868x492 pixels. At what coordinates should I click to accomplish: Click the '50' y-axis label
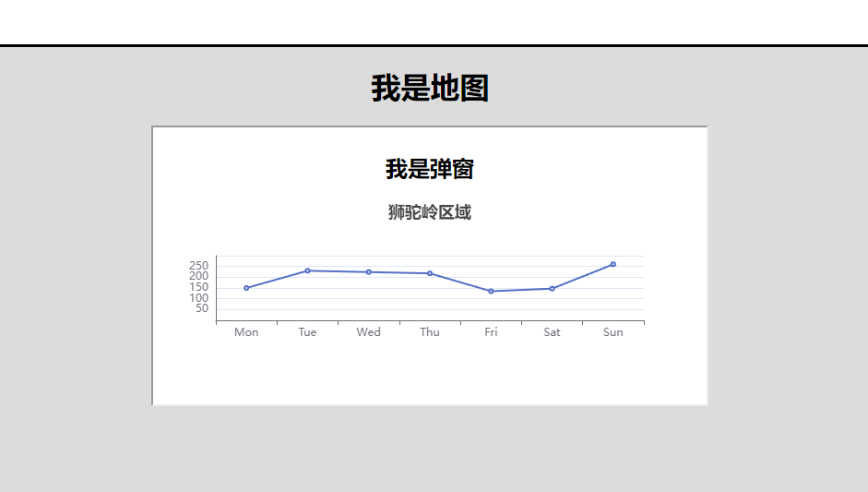point(202,308)
